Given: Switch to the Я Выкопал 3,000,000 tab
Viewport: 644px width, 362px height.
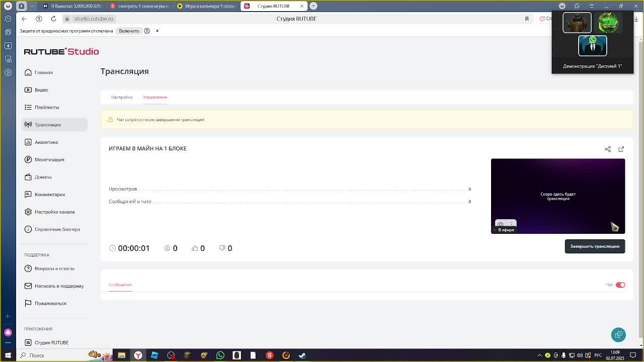Looking at the screenshot, I should coord(72,6).
